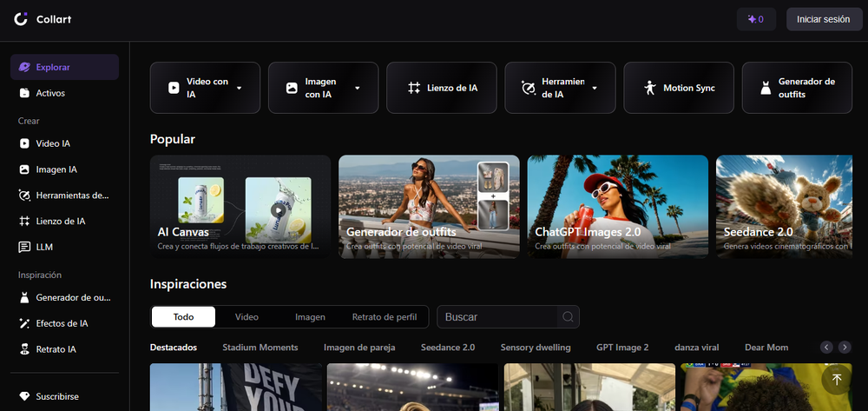The height and width of the screenshot is (411, 868).
Task: Select the Imagen filter tab
Action: pyautogui.click(x=310, y=317)
